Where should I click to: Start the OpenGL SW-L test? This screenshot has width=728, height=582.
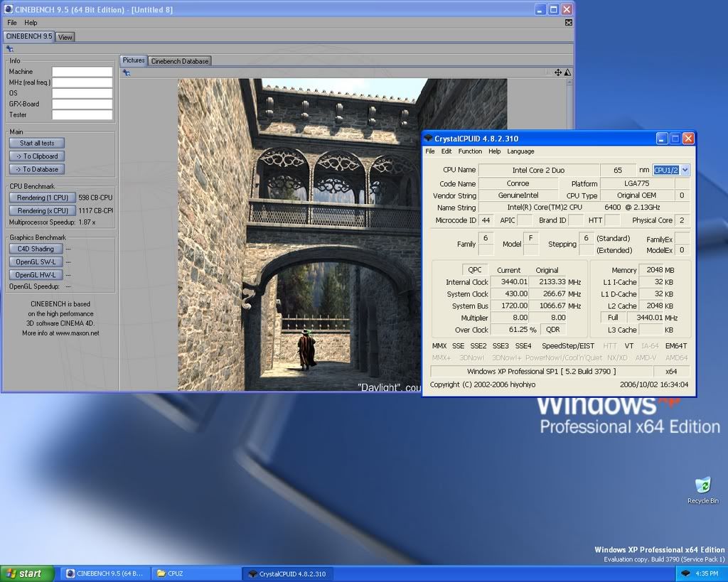tap(36, 262)
